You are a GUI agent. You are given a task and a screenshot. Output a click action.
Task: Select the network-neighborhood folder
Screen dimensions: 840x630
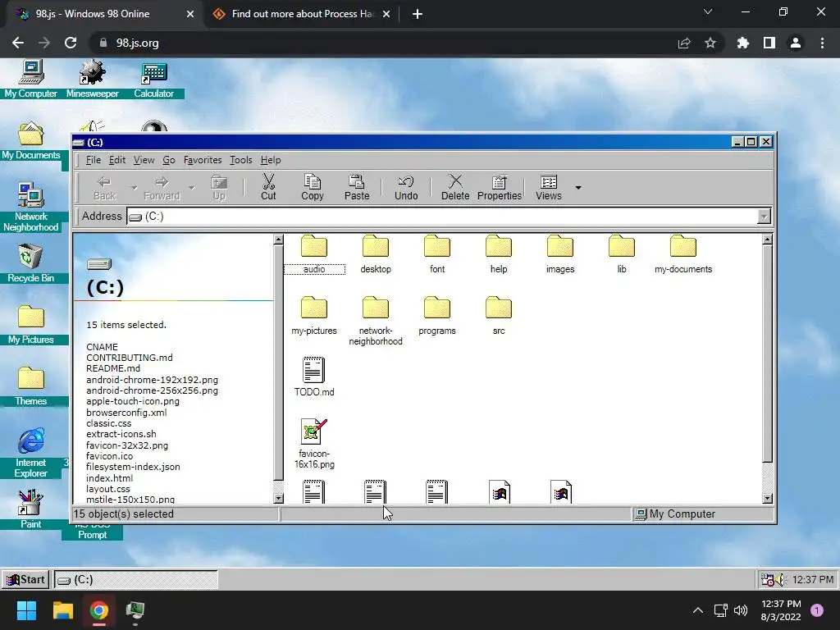click(376, 321)
